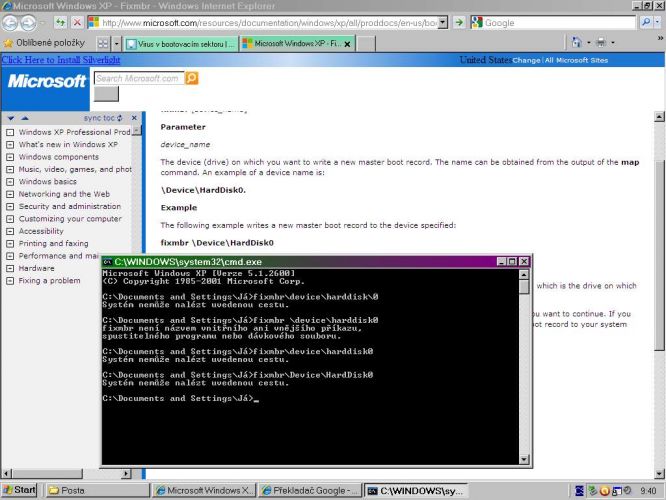Viewport: 666px width, 500px height.
Task: Open the search provider dropdown arrow
Action: tap(658, 22)
